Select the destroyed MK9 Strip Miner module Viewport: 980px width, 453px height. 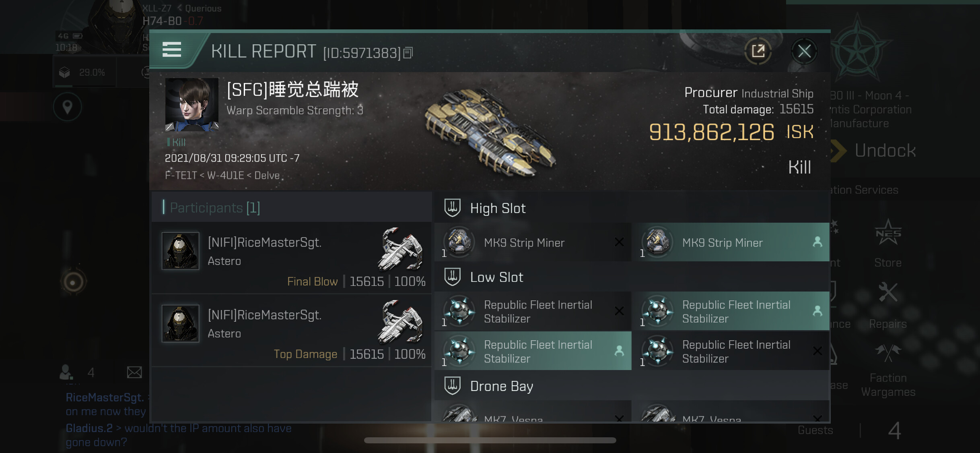533,242
